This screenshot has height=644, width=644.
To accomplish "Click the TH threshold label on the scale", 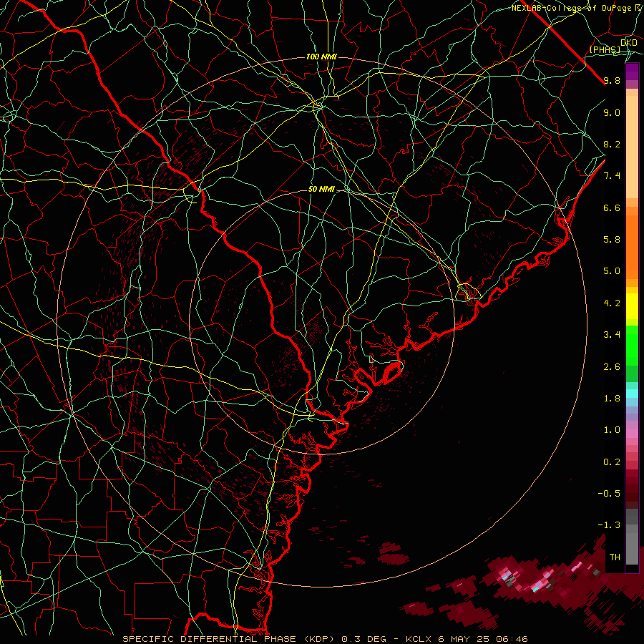I will click(615, 557).
